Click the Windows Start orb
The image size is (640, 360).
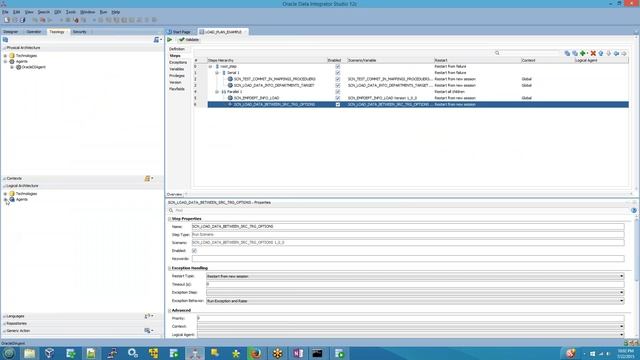point(9,353)
